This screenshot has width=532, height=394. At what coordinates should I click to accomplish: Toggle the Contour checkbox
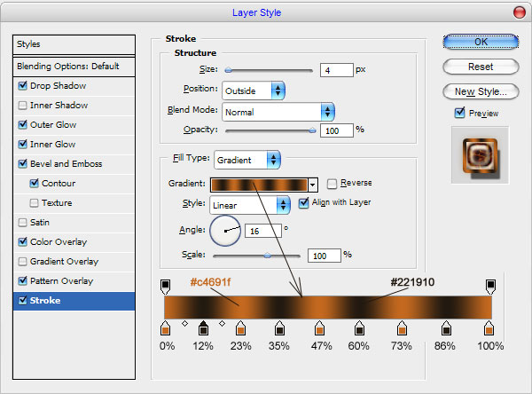click(x=34, y=183)
